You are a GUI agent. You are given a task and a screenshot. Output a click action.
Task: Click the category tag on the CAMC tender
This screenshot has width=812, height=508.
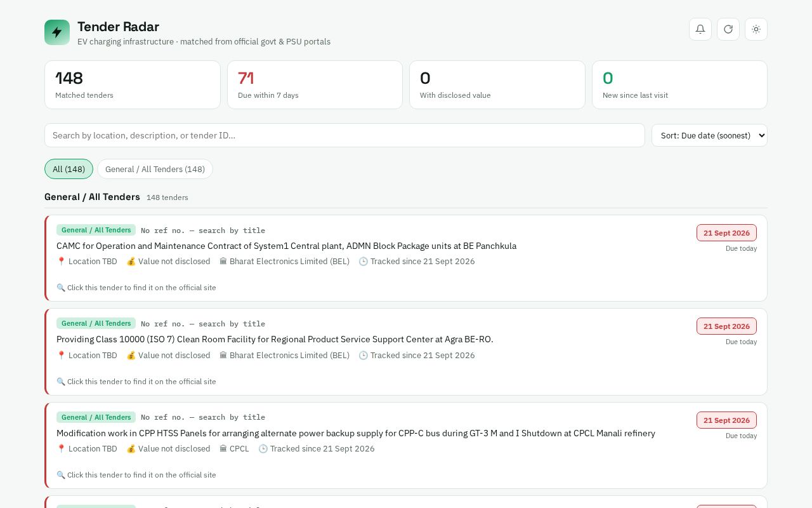[x=96, y=230]
